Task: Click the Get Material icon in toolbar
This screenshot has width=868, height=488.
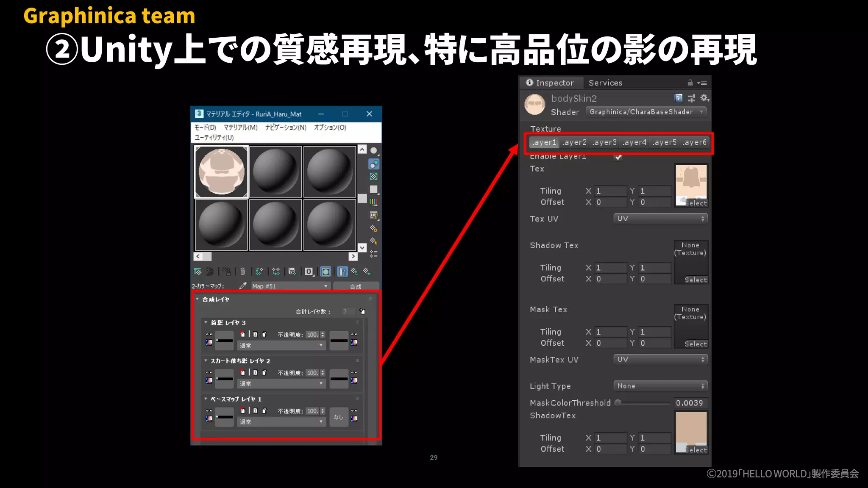Action: (198, 272)
